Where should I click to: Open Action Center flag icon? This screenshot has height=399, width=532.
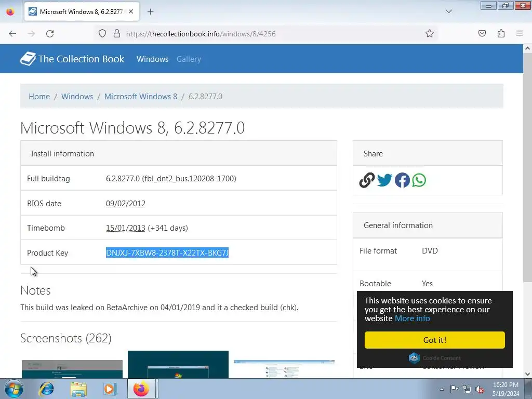coord(454,389)
